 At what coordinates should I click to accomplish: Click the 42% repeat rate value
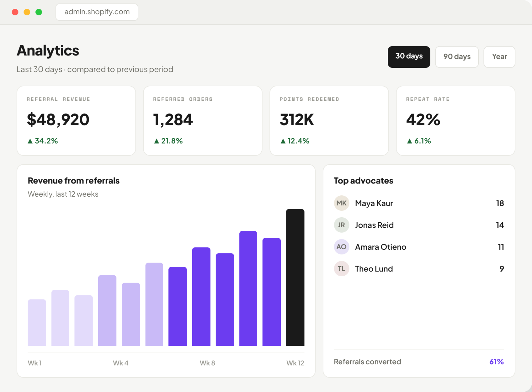423,120
